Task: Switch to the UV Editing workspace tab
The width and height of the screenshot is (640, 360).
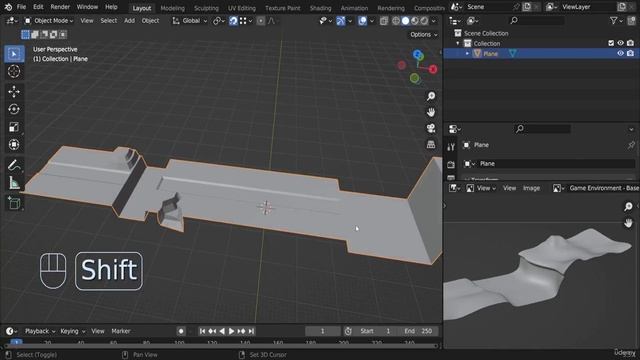Action: coord(242,8)
